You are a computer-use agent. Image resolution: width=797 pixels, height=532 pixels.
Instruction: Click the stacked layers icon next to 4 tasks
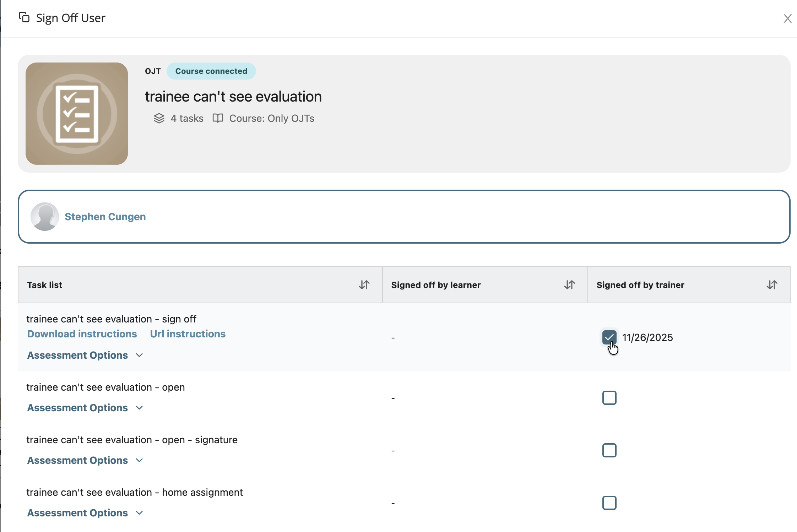[x=159, y=118]
